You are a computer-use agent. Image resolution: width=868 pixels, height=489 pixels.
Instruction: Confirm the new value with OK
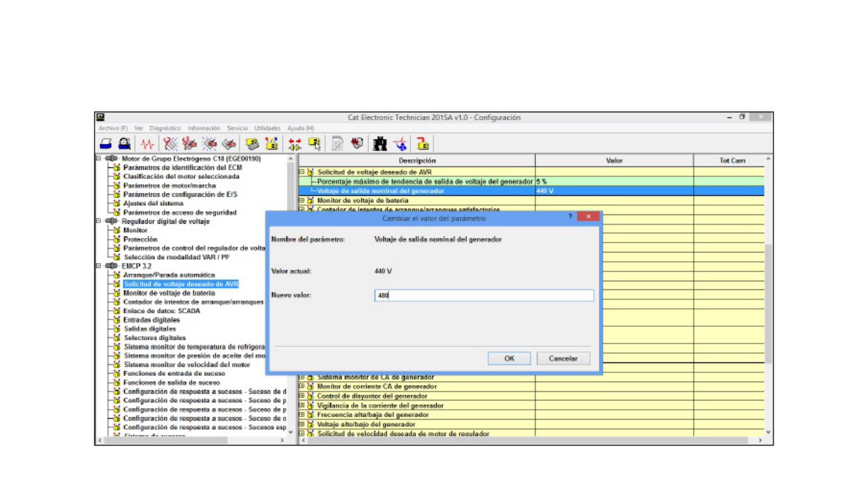click(509, 358)
